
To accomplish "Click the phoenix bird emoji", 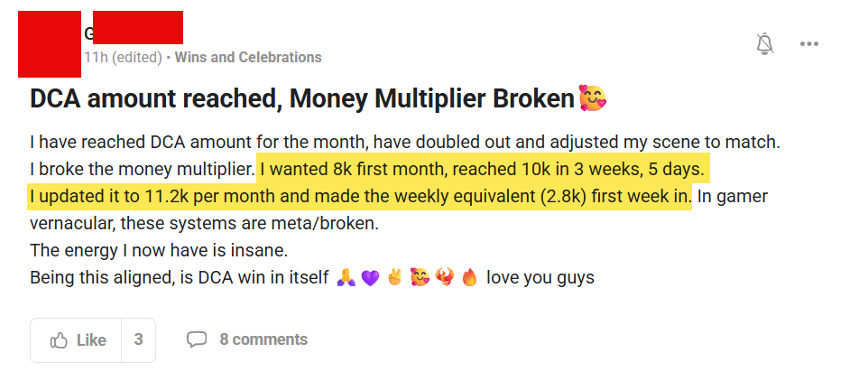I will pos(444,278).
